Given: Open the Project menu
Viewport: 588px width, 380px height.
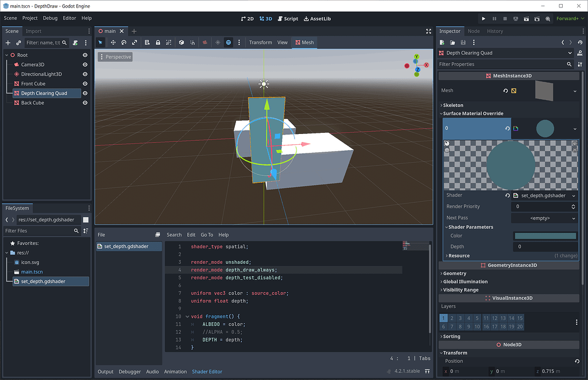Looking at the screenshot, I should 29,18.
